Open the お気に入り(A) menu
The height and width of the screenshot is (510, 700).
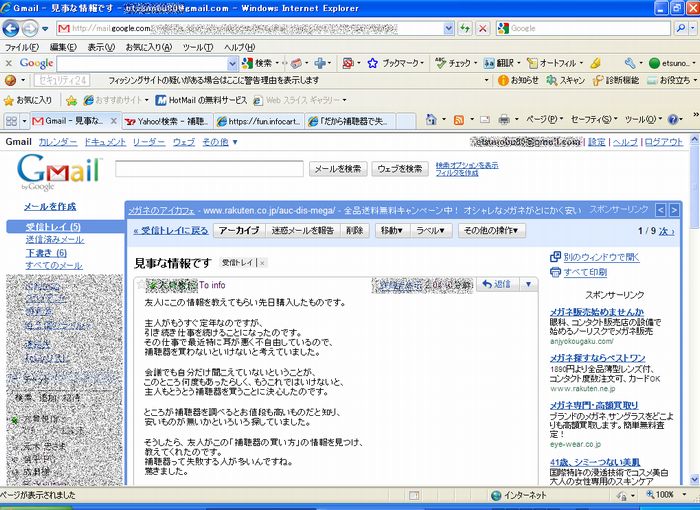coord(148,47)
